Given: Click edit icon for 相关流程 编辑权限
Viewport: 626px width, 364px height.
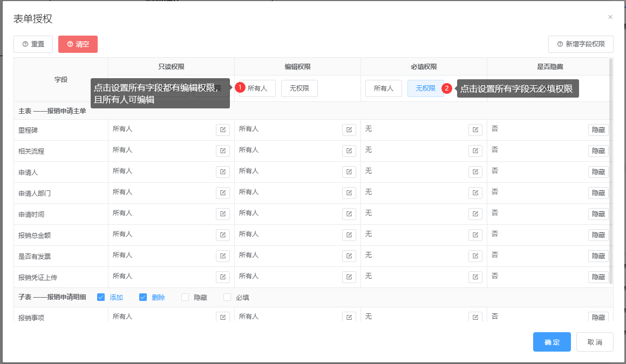Looking at the screenshot, I should point(349,151).
